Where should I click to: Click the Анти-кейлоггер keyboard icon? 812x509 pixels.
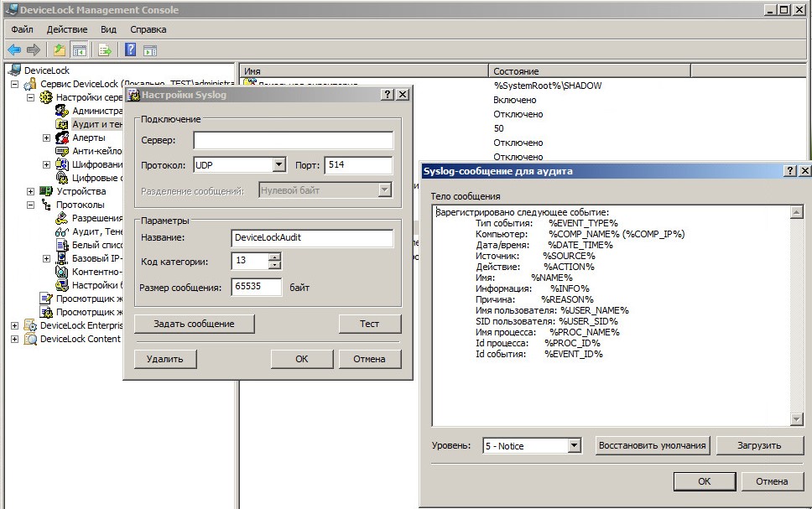pos(62,151)
